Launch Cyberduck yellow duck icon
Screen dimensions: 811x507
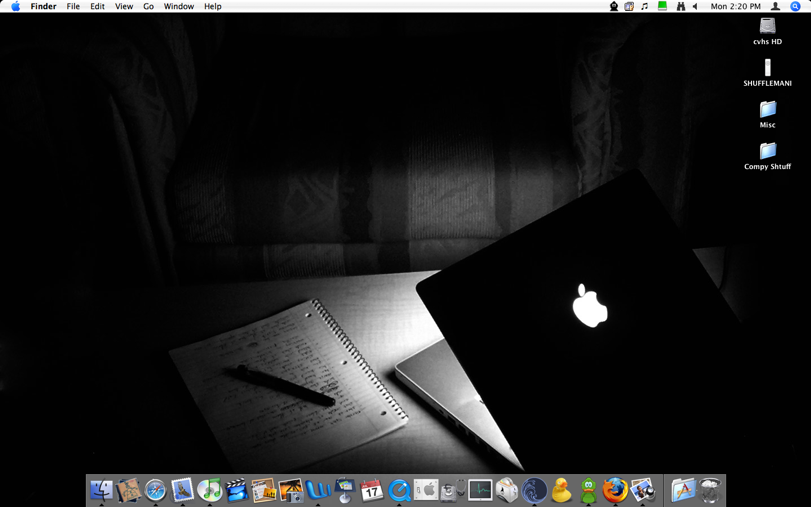click(561, 490)
